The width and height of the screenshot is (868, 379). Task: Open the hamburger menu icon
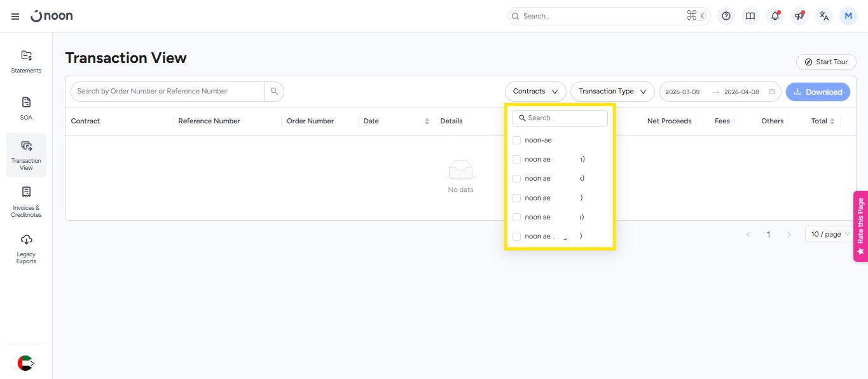[15, 17]
